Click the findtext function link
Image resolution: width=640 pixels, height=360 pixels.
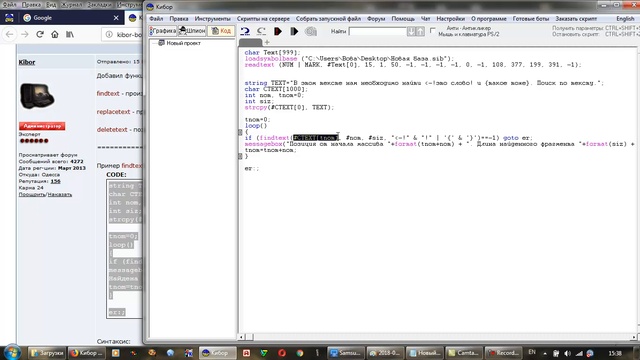pyautogui.click(x=108, y=93)
